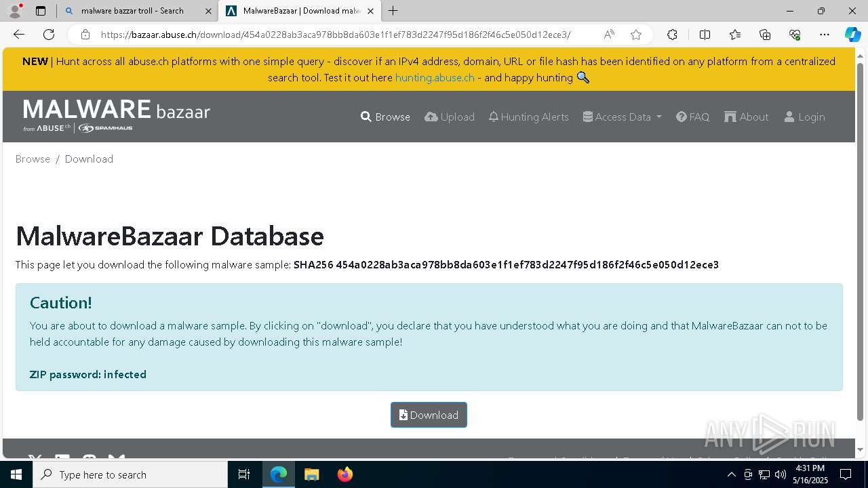The height and width of the screenshot is (488, 868).
Task: Follow the hunting.abuse.ch link
Action: coord(435,77)
